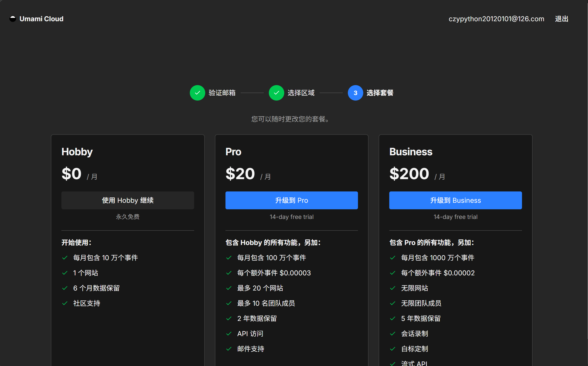
Task: Click the 每个额外事件 $0.00003 feature text
Action: [x=274, y=273]
